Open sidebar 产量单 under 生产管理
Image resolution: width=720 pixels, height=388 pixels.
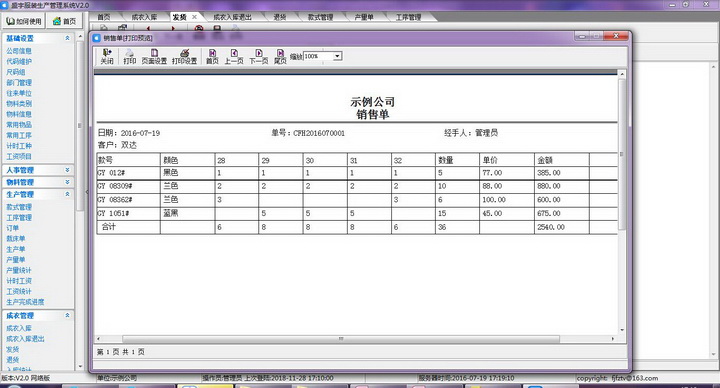click(x=16, y=260)
